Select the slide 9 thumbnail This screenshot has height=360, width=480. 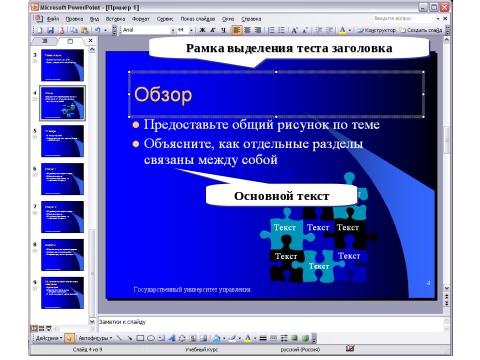coord(62,293)
